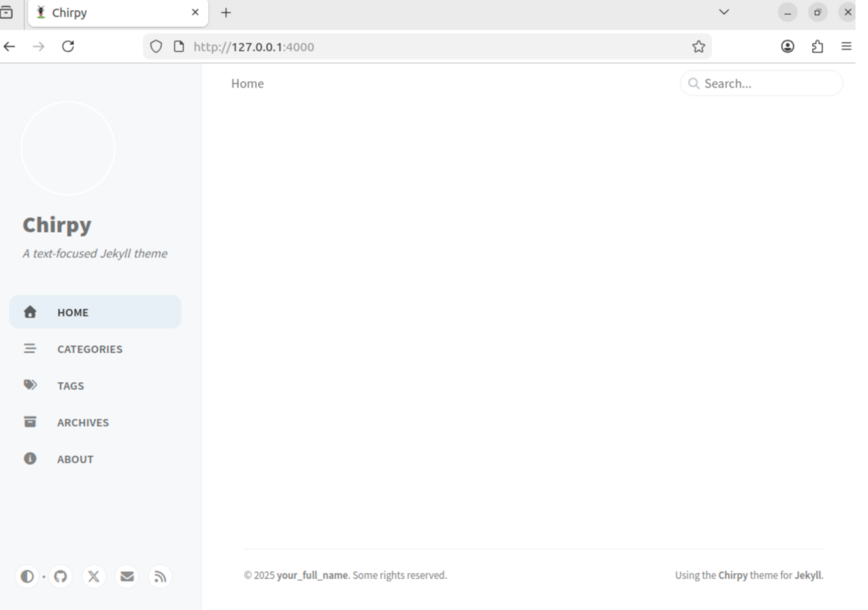Open the Chirpy theme footer link

coord(733,575)
